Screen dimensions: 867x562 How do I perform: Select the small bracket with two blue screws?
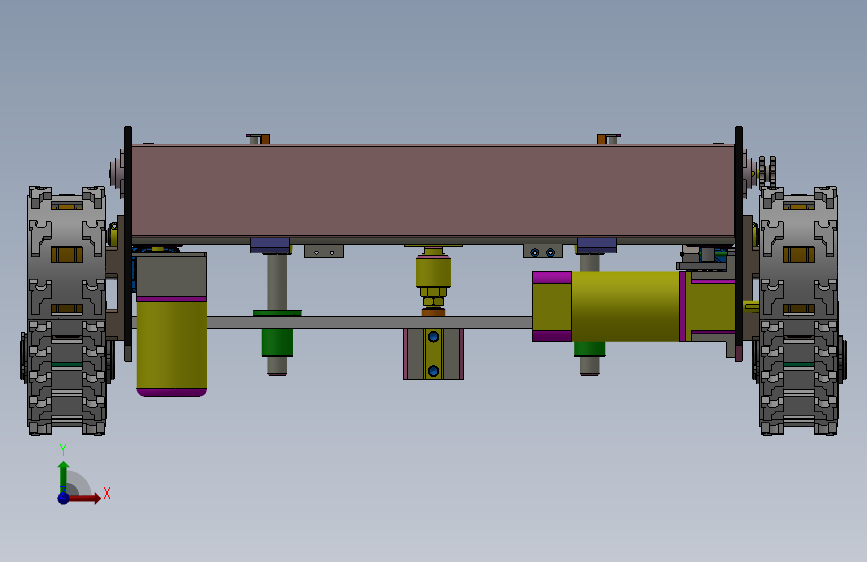[x=542, y=252]
